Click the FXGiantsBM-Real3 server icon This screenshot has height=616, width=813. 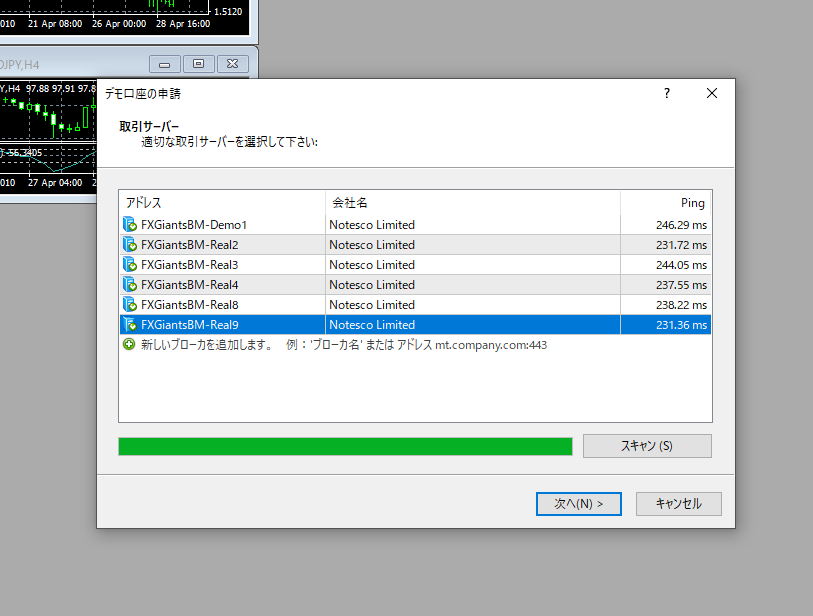[x=130, y=264]
